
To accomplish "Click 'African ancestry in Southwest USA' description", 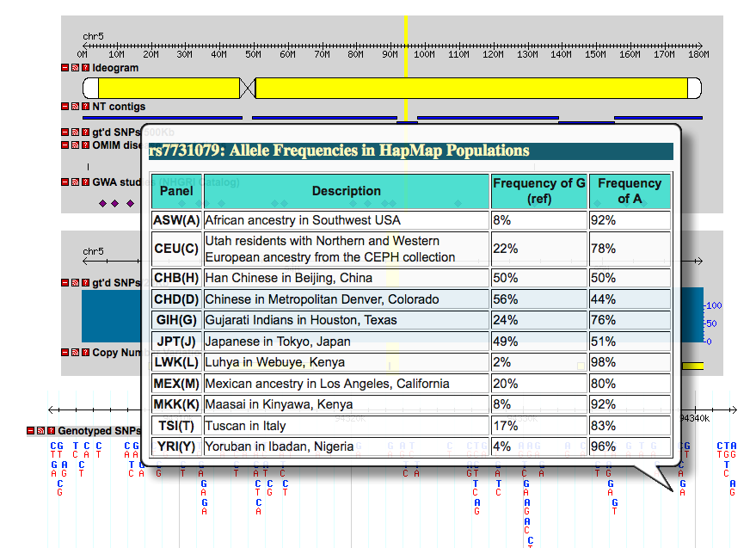I will pos(303,220).
